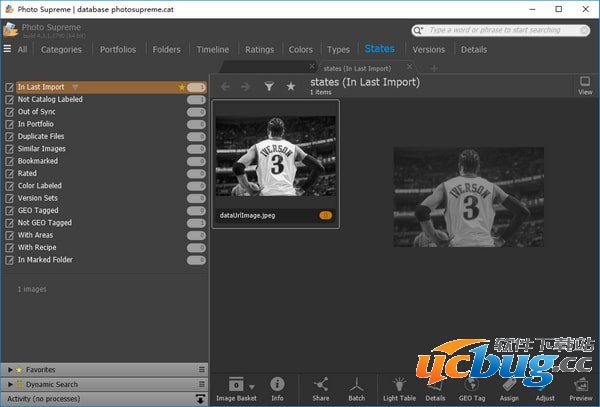The height and width of the screenshot is (407, 600).
Task: Expand the Dynamic Search section
Action: tap(10, 384)
